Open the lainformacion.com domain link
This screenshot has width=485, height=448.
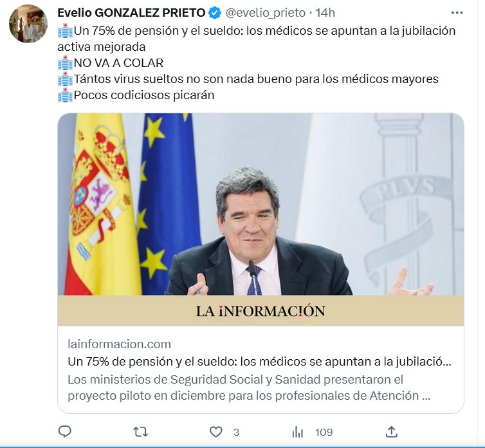(120, 344)
